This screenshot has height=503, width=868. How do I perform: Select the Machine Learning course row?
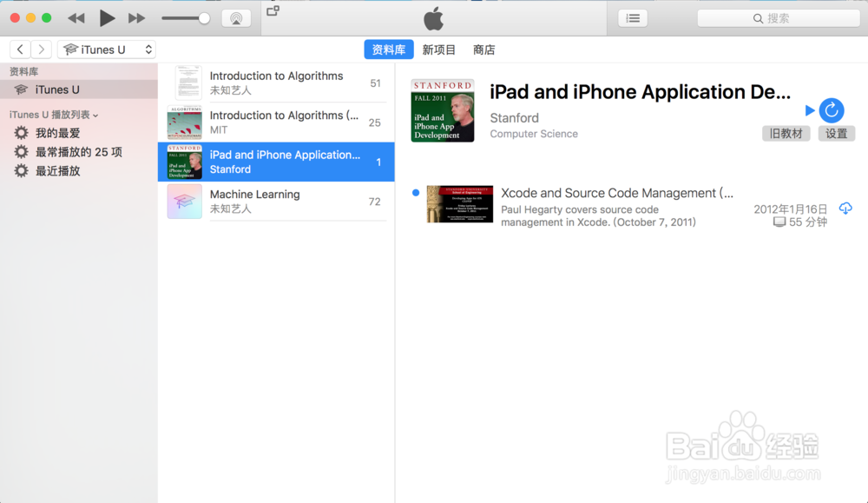coord(276,201)
